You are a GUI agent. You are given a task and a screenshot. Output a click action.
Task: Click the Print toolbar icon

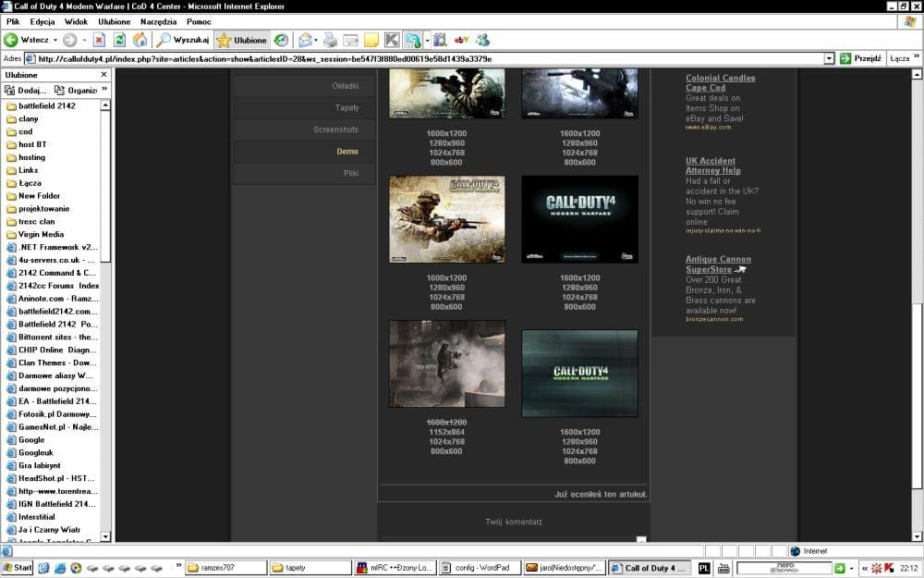(330, 40)
